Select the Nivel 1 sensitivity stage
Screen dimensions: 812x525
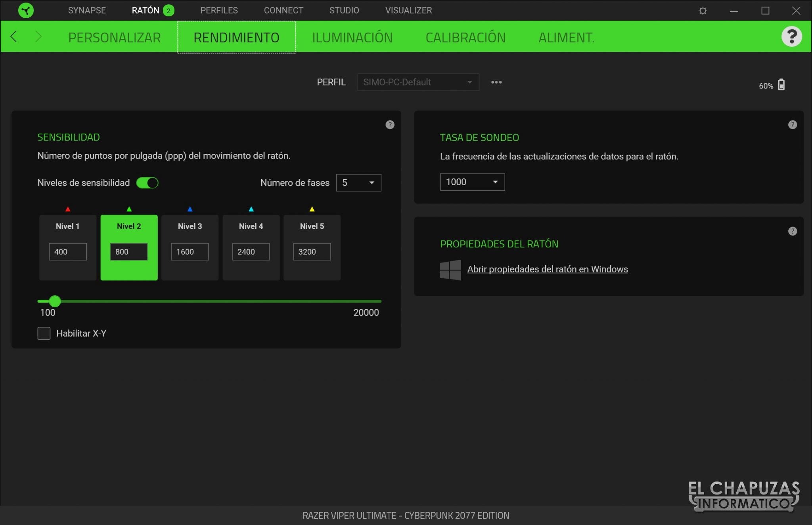68,247
